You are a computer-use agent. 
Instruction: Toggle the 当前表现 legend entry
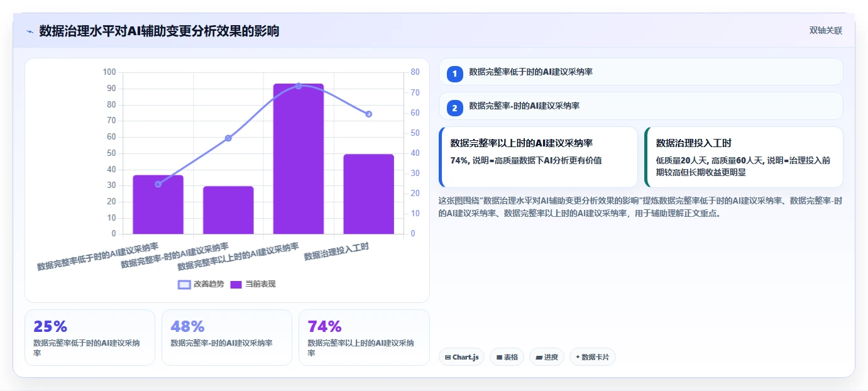click(253, 284)
